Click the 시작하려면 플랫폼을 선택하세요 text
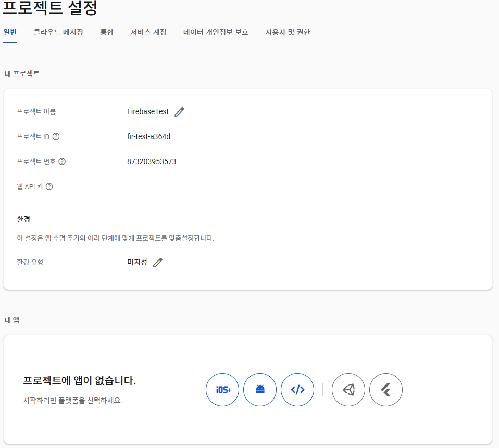 pos(73,400)
